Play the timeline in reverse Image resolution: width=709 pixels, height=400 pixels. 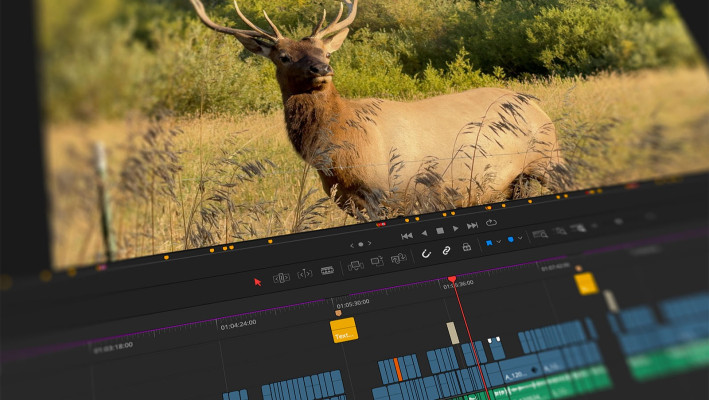[x=424, y=233]
